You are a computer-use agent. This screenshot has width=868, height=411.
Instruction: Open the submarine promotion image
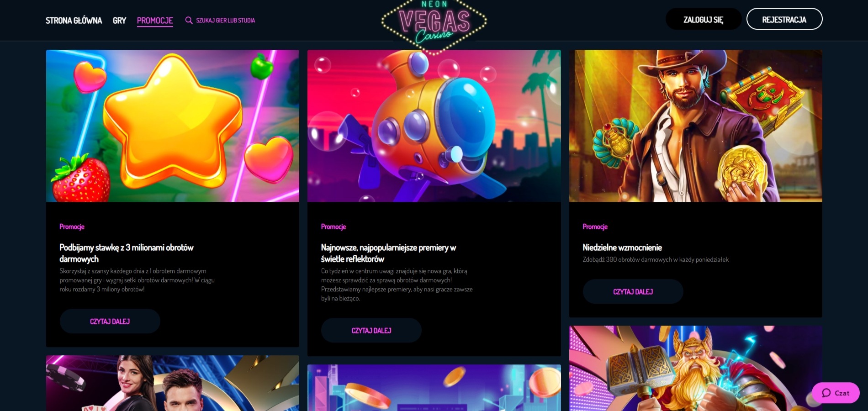click(x=434, y=126)
